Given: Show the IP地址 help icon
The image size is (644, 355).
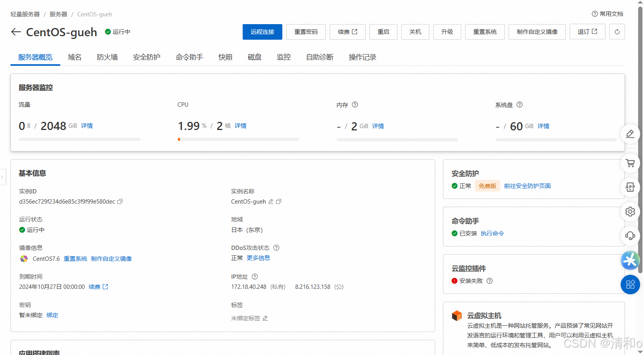Looking at the screenshot, I should [x=255, y=277].
